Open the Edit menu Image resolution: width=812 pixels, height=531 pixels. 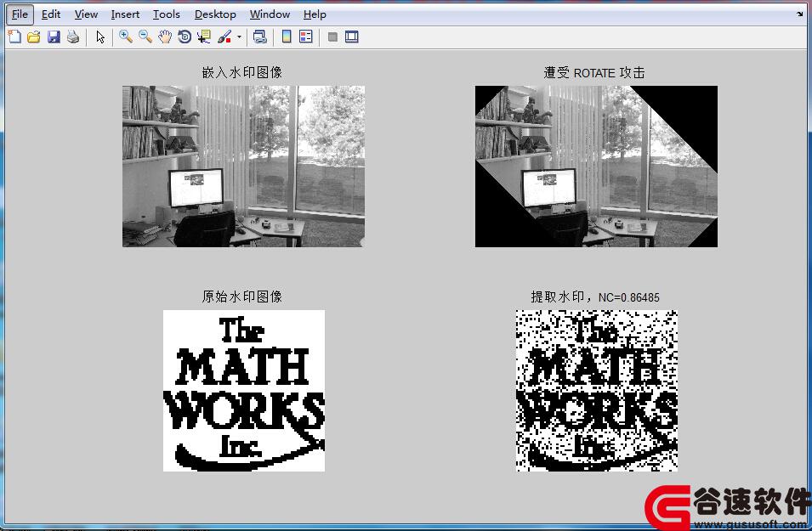pos(51,14)
